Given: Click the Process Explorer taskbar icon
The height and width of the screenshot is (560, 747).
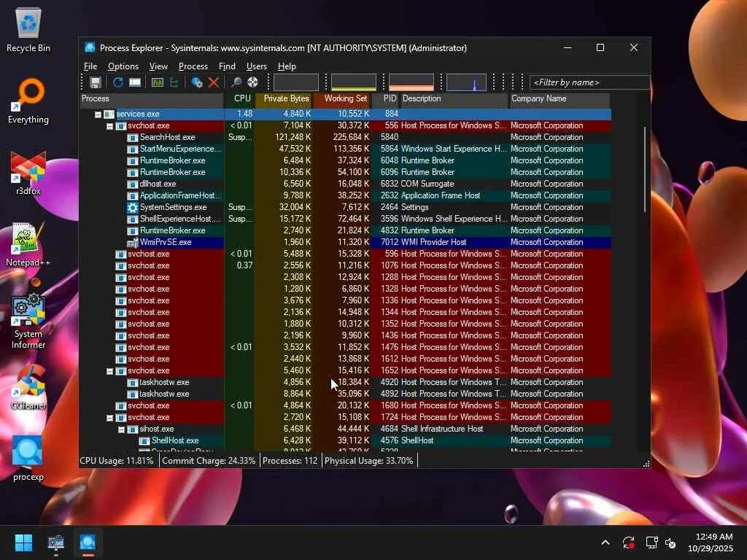Looking at the screenshot, I should (x=88, y=542).
